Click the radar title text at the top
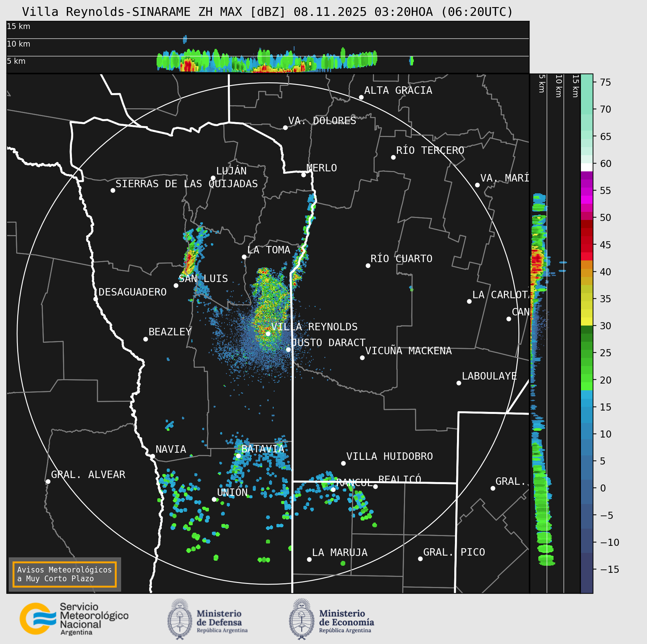647x644 pixels. 267,12
